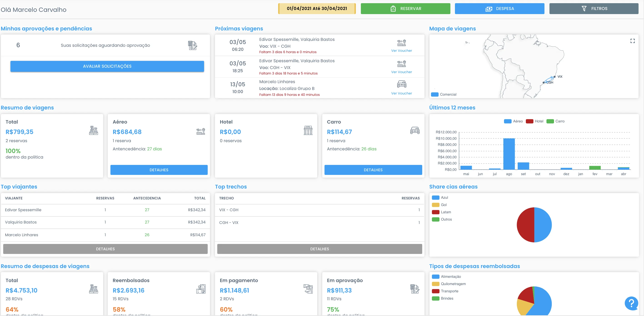The width and height of the screenshot is (644, 318).
Task: Open help via the question mark icon
Action: click(x=631, y=303)
